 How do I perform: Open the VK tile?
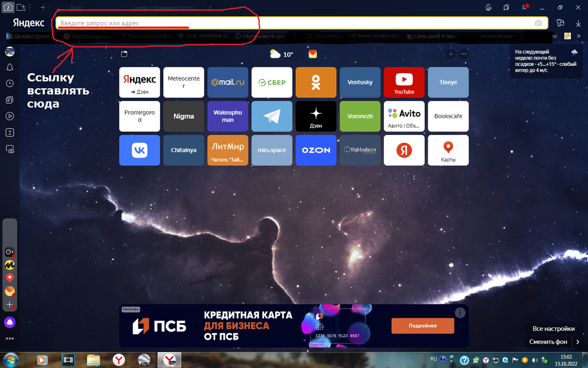click(x=140, y=150)
